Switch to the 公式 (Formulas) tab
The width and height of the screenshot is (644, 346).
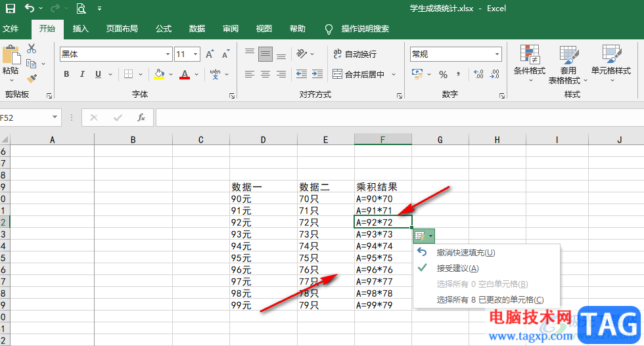click(164, 28)
